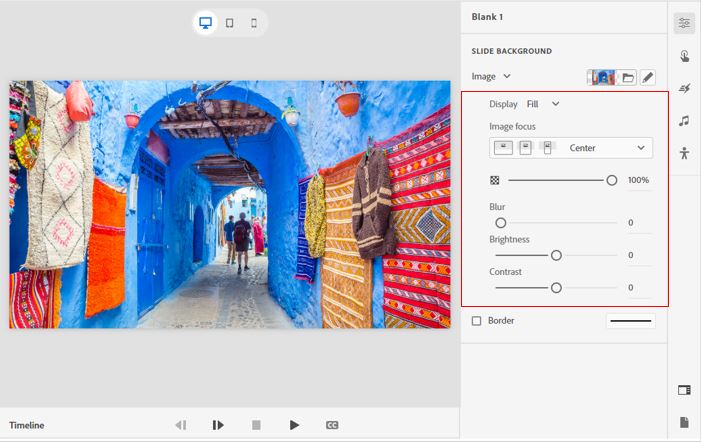Switch to desktop device preview
701x442 pixels.
(206, 23)
